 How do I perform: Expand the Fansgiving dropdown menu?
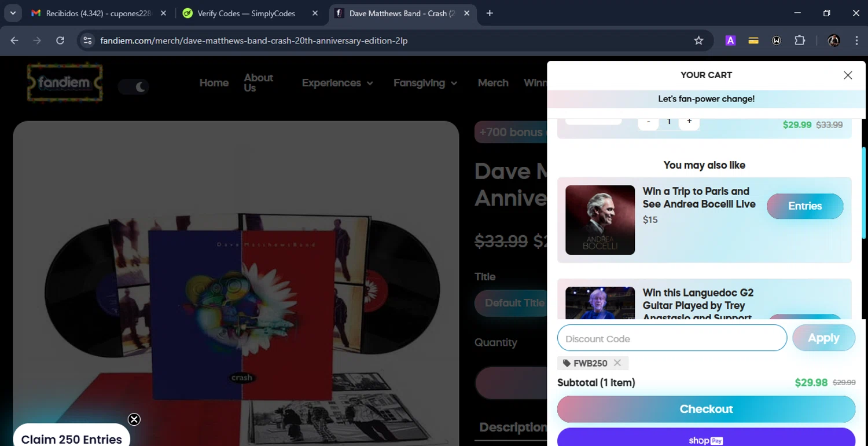[x=425, y=83]
